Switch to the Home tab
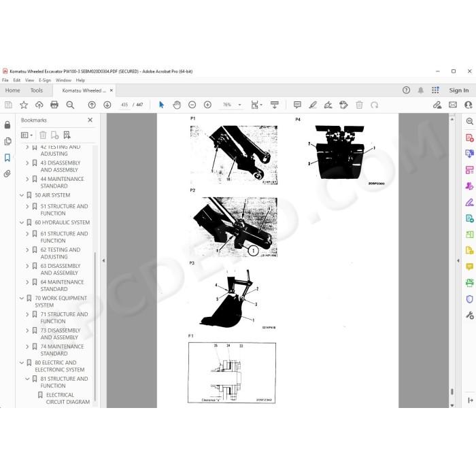The height and width of the screenshot is (476, 476). 12,90
